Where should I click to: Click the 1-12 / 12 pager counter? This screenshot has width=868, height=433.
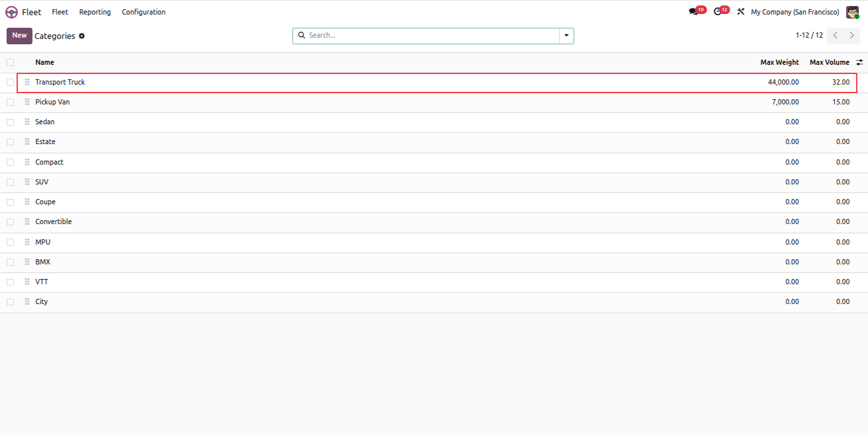[x=809, y=36]
